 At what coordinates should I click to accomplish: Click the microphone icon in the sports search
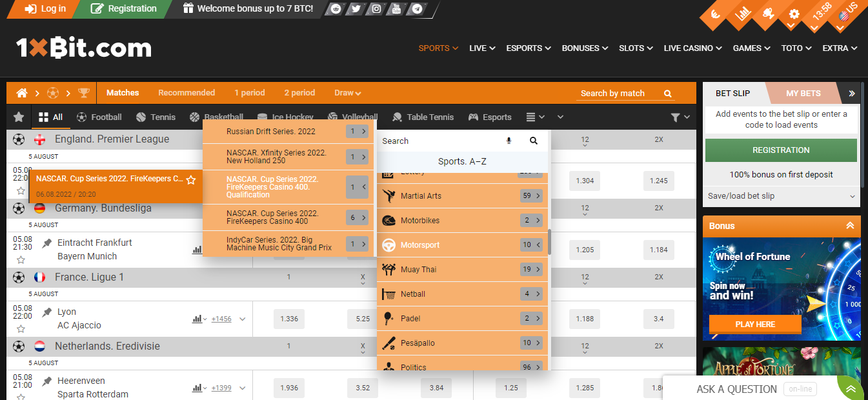pyautogui.click(x=509, y=140)
